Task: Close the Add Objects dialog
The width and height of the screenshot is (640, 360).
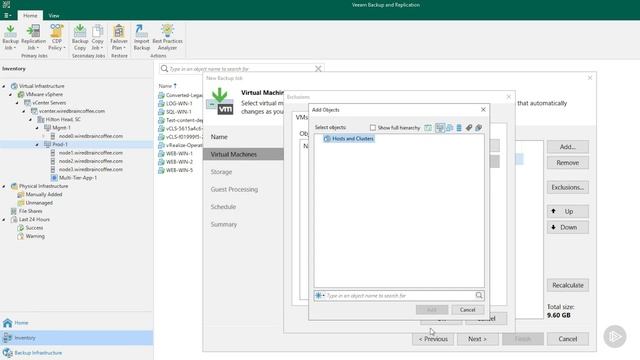Action: click(x=483, y=110)
